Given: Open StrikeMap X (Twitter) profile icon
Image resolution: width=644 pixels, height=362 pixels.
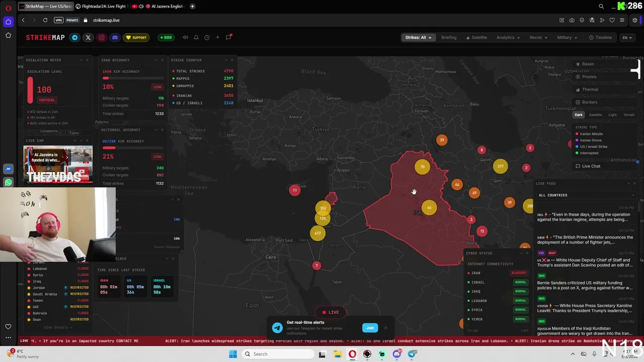Looking at the screenshot, I should point(88,37).
